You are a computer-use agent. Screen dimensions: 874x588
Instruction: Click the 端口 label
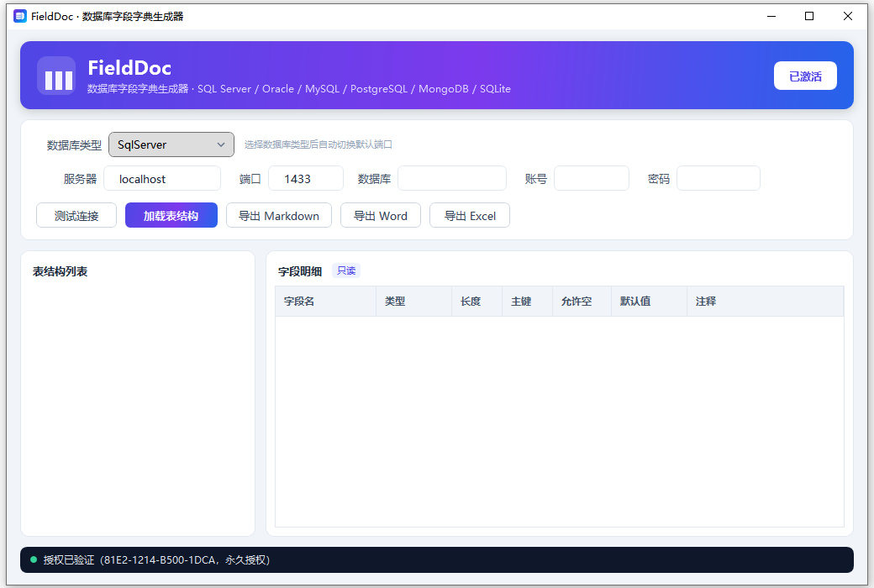[x=250, y=179]
